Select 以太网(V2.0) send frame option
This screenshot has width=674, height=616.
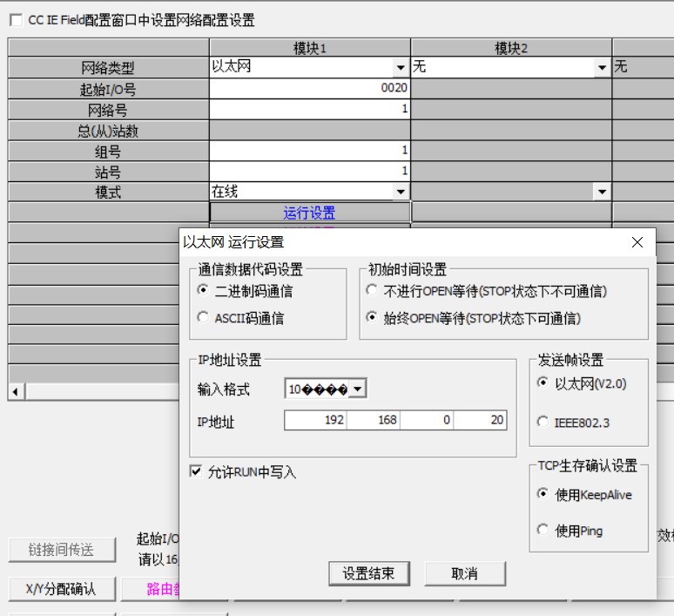pos(543,382)
